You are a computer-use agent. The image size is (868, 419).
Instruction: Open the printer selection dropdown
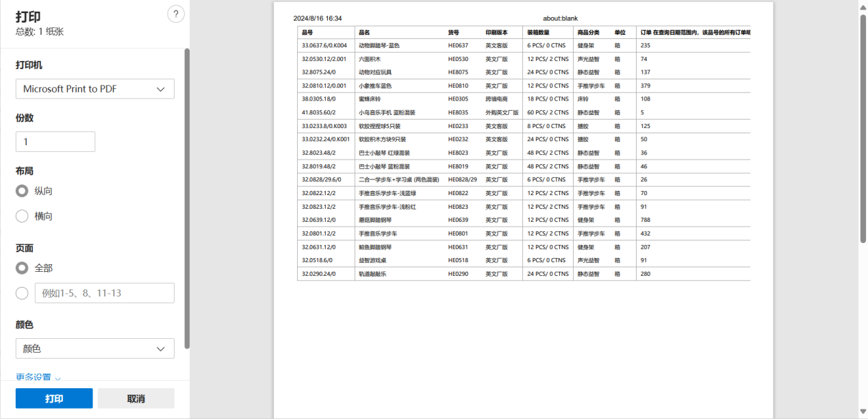click(95, 89)
